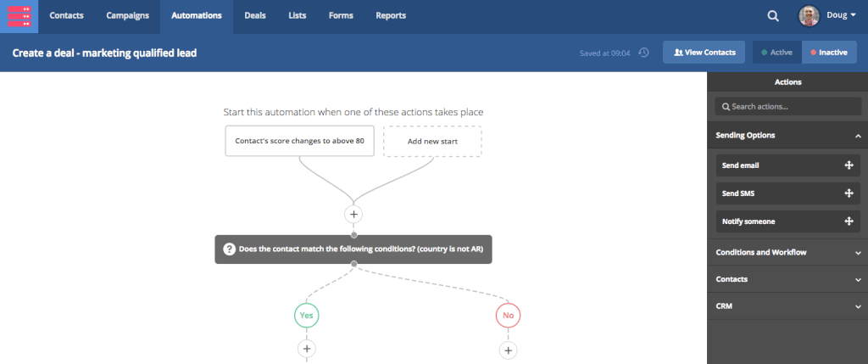Viewport: 868px width, 364px height.
Task: Add a step under the No branch
Action: (508, 349)
